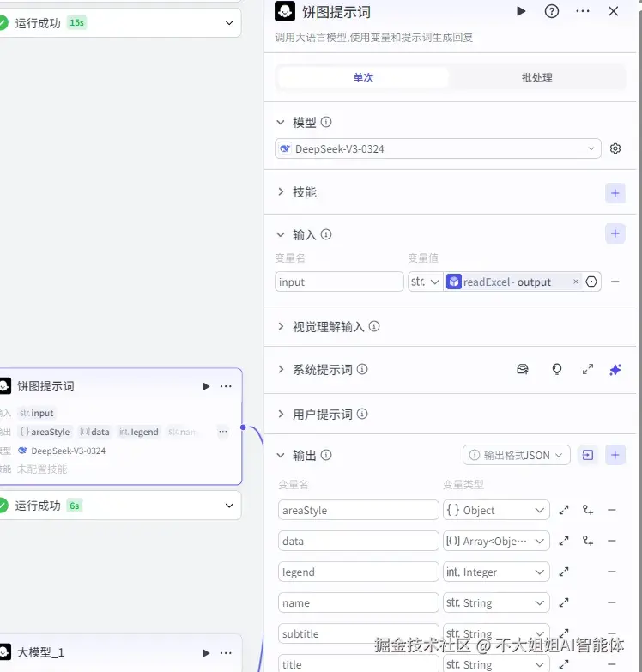Click the AI optimize prompt sparkle icon

615,369
